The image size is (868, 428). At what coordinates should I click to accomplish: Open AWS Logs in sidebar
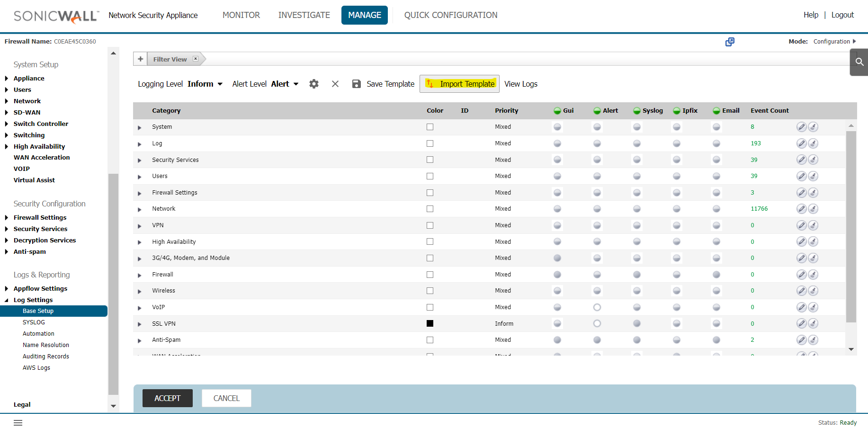click(x=36, y=368)
